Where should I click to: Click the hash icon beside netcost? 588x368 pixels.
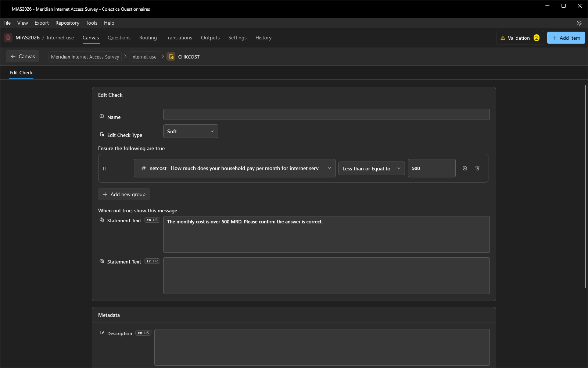click(x=144, y=168)
